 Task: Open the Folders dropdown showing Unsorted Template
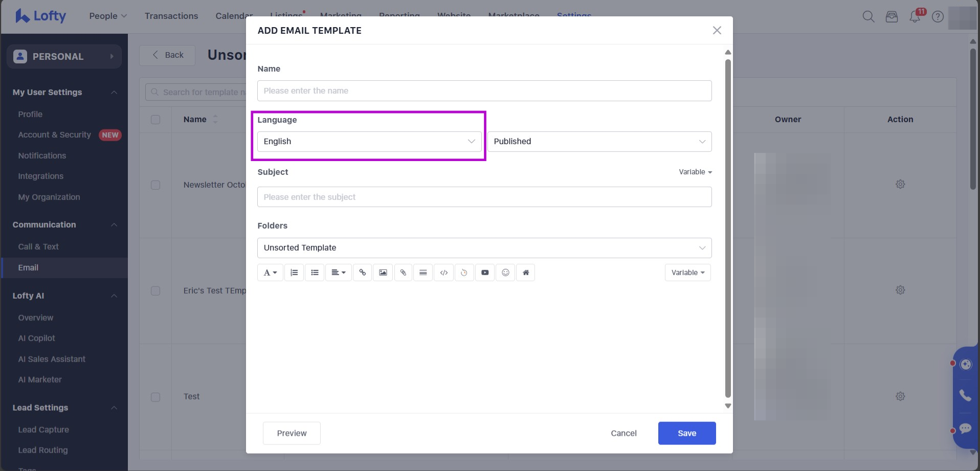(x=484, y=248)
